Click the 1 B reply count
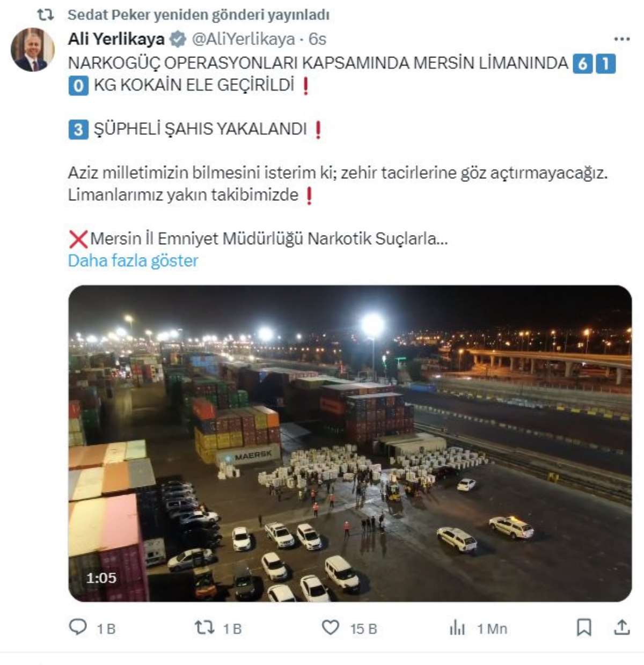644x665 pixels. 106,629
